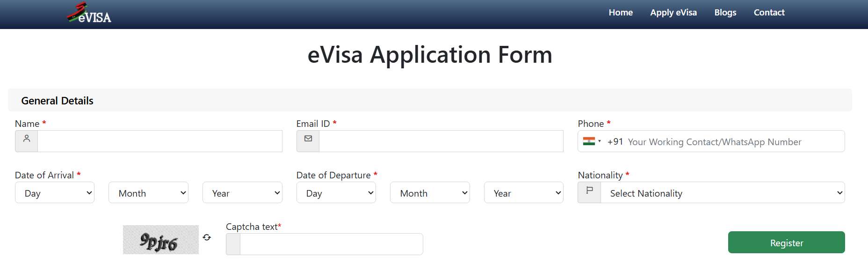Click the eVISA logo
This screenshot has width=868, height=279.
[x=89, y=13]
